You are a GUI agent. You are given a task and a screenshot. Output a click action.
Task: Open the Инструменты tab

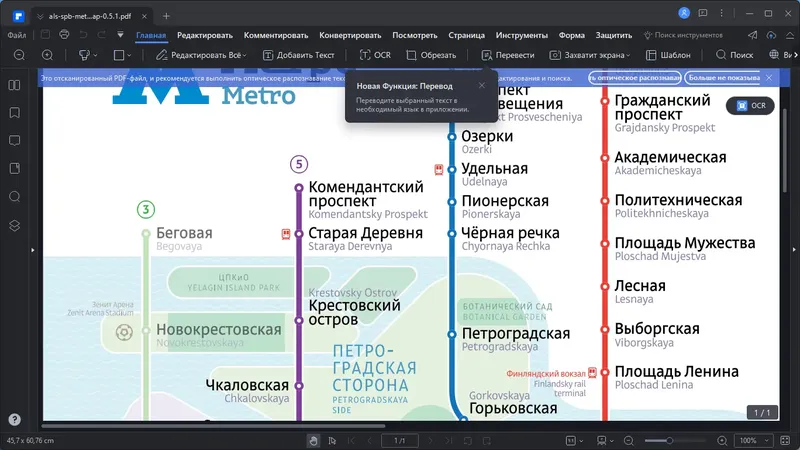[521, 35]
